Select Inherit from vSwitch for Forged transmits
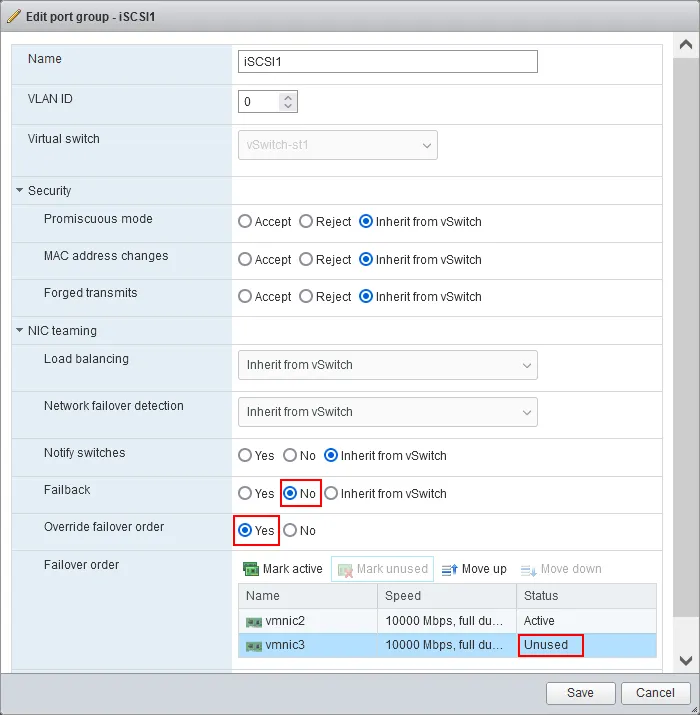Viewport: 700px width, 715px height. (366, 297)
